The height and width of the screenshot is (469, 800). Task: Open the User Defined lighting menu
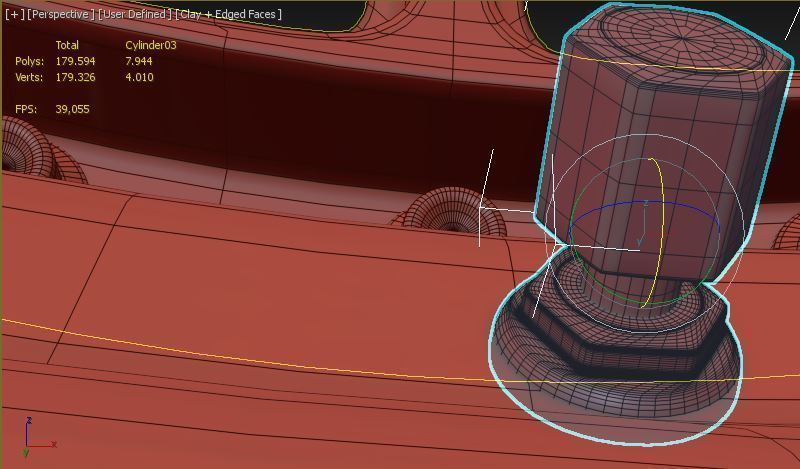135,14
